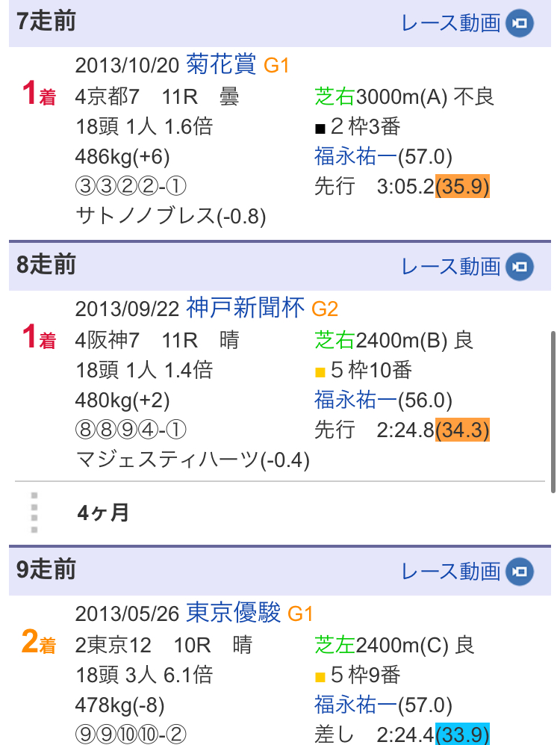The image size is (560, 745).
Task: Click the video camera icon in 9走前 header
Action: (x=520, y=572)
